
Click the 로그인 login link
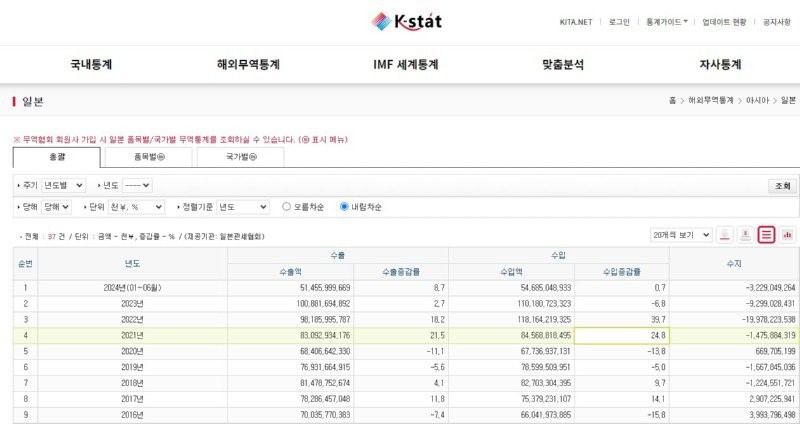pyautogui.click(x=620, y=21)
